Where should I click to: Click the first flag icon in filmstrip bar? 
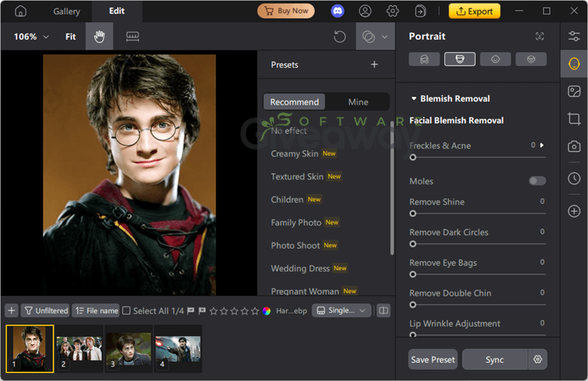[191, 311]
